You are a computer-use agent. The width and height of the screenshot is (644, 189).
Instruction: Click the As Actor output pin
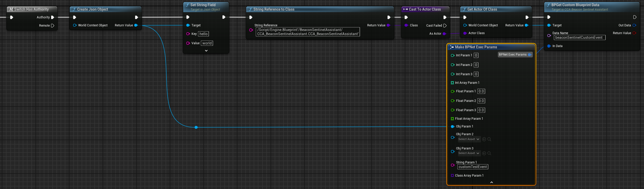coord(444,34)
